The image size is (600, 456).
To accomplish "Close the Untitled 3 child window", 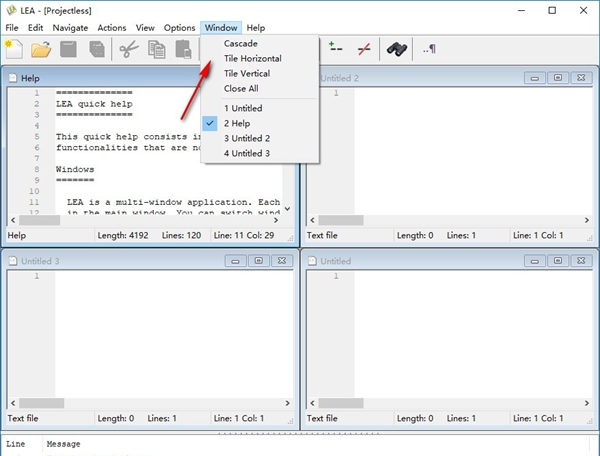I will (282, 261).
